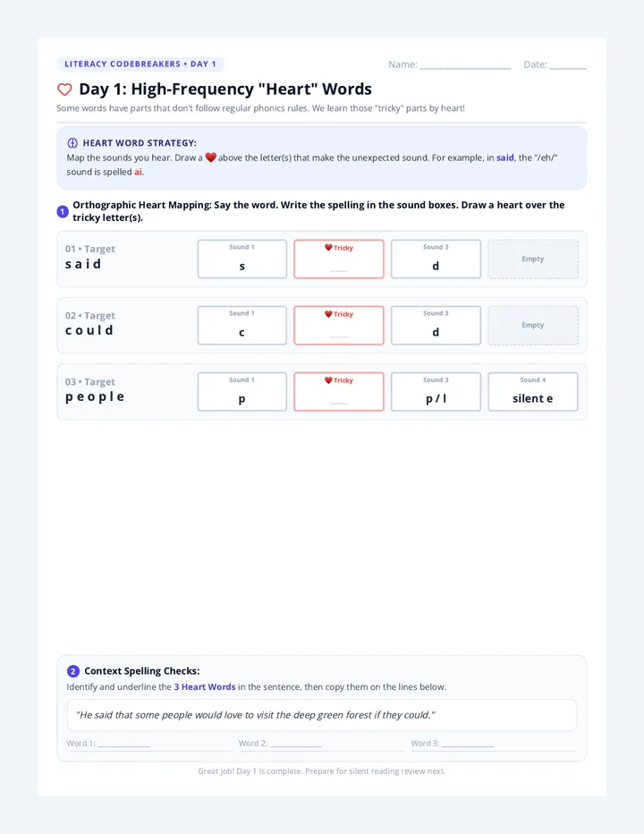
Task: Click the red heart emoji in strategy text
Action: (x=210, y=157)
